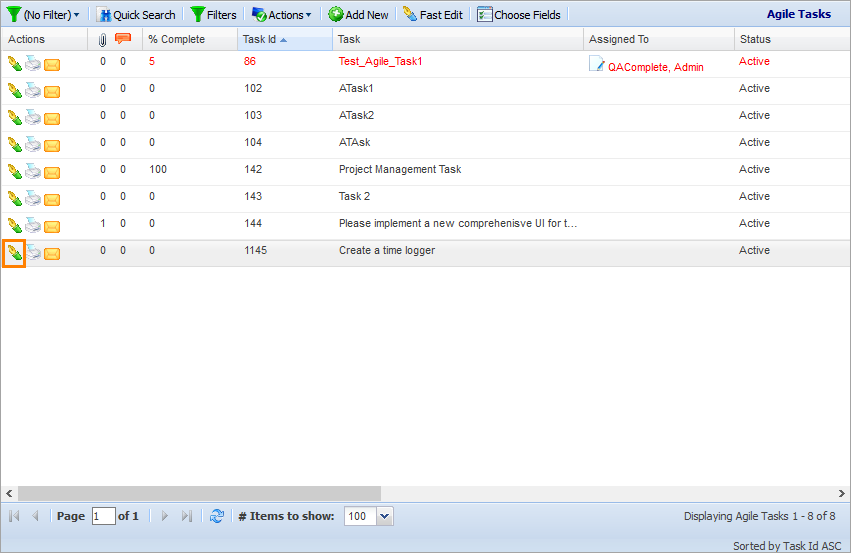Screen dimensions: 851x553
Task: Print the ATask1 row
Action: [x=33, y=91]
